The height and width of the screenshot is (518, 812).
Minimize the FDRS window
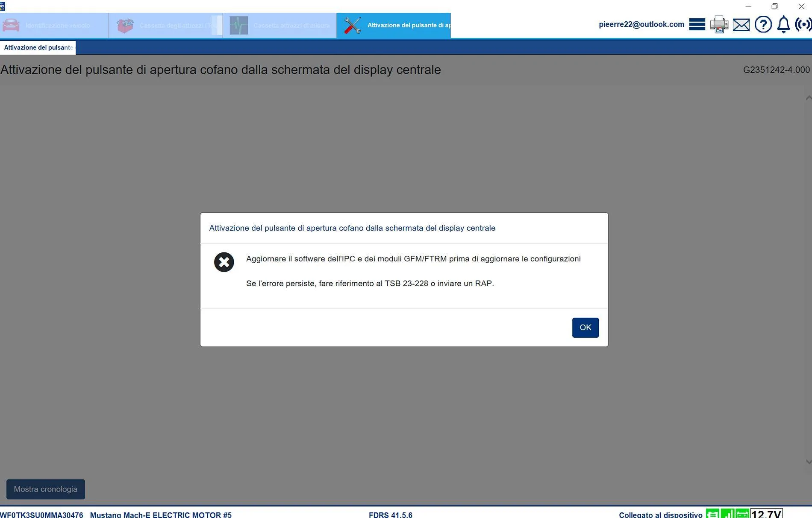pos(748,6)
